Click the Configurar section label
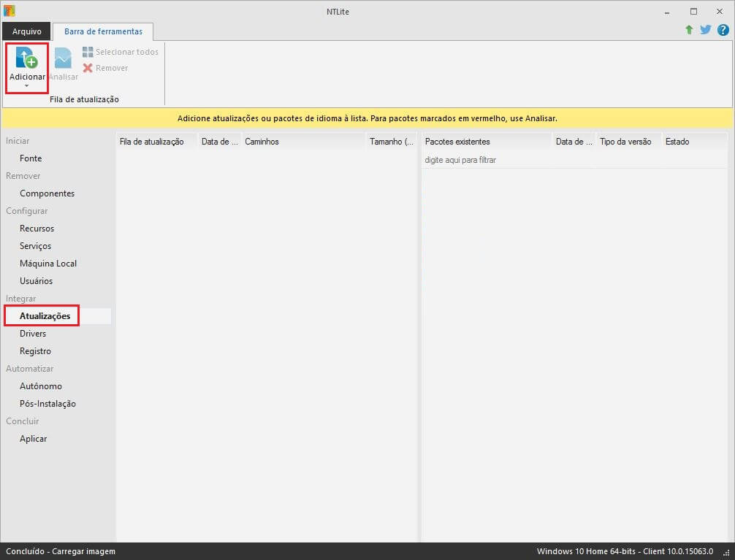Viewport: 735px width, 560px height. tap(27, 211)
